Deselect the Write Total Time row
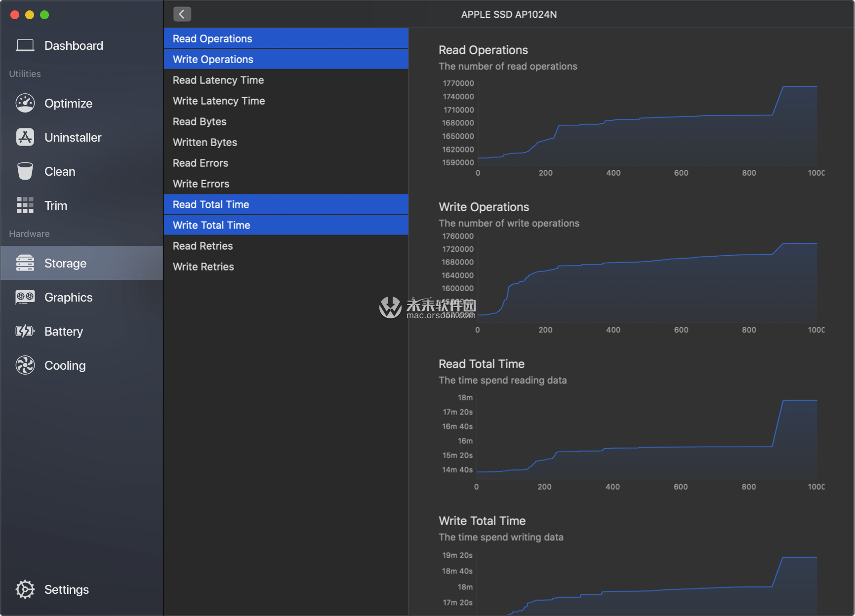This screenshot has height=616, width=855. click(x=286, y=225)
